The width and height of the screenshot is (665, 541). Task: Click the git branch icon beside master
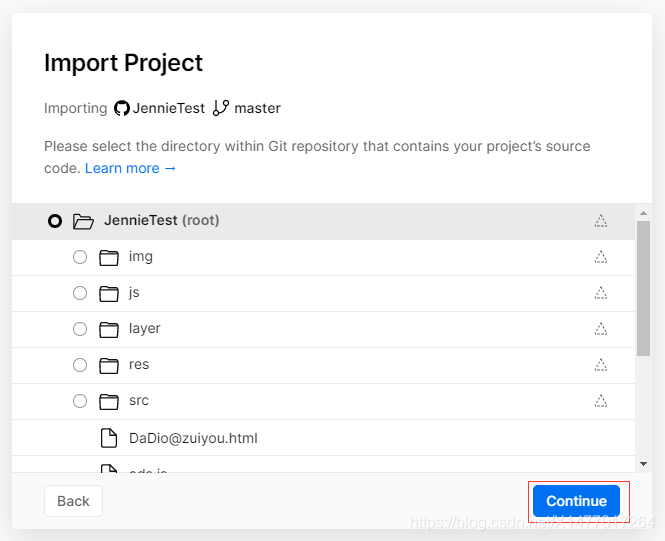(221, 108)
